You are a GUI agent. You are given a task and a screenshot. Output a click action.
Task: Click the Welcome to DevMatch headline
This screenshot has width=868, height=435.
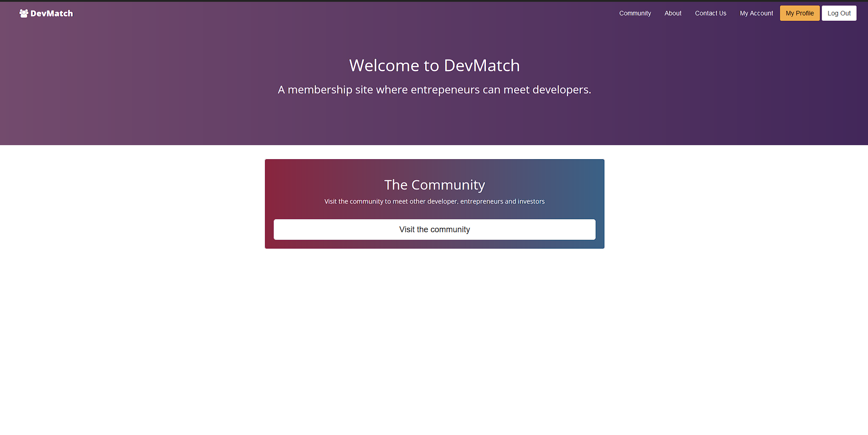tap(434, 65)
